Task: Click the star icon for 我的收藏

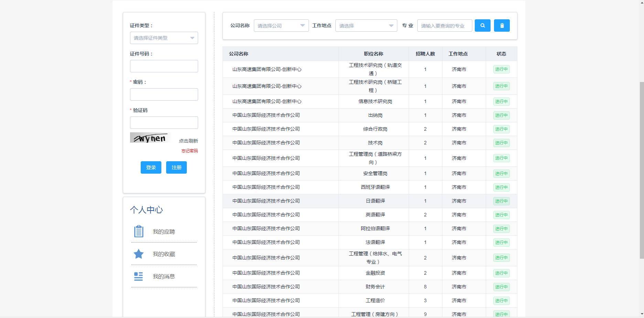Action: point(138,254)
